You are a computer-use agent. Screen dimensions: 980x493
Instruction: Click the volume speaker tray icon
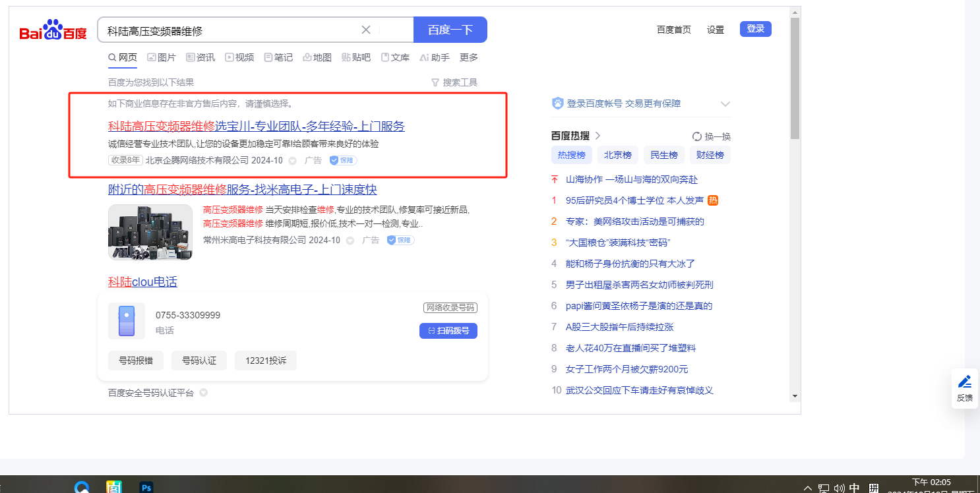pyautogui.click(x=839, y=488)
